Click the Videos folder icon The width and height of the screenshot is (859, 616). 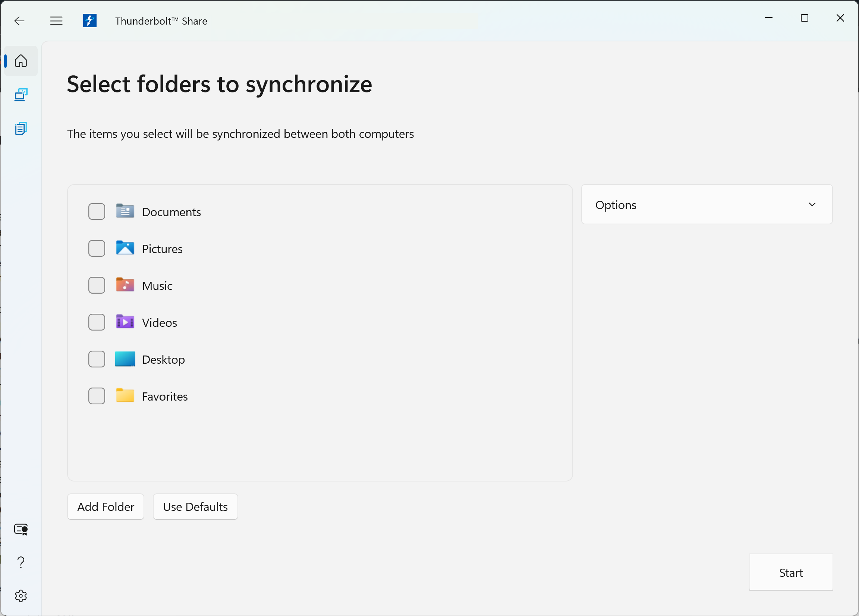coord(125,322)
